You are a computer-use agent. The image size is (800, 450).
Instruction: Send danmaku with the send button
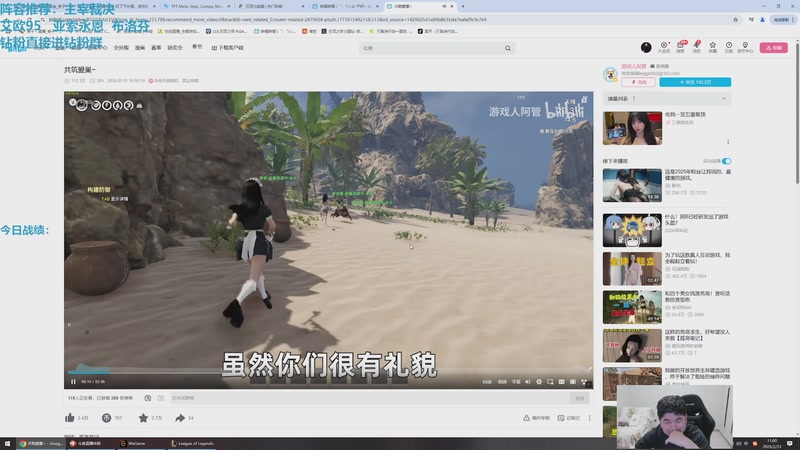tap(580, 398)
